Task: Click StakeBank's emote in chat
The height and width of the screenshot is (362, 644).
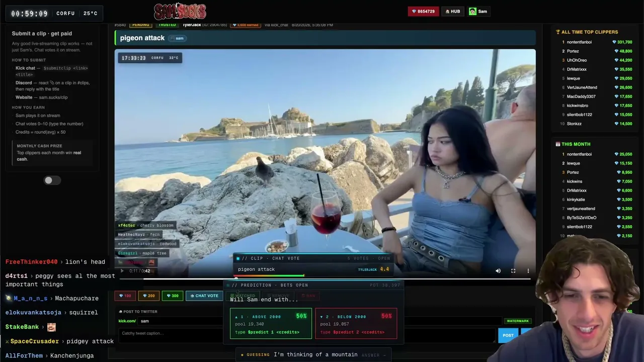Action: click(x=51, y=327)
